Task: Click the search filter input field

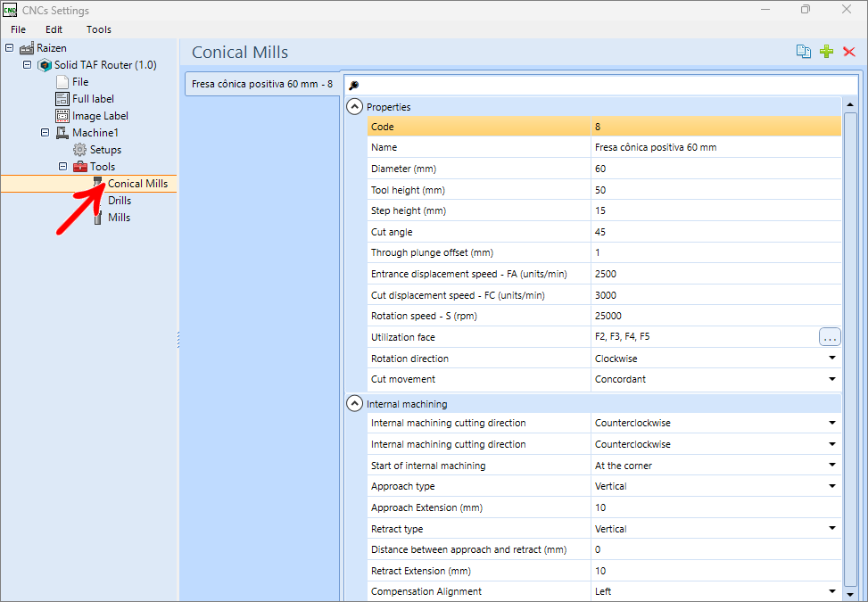Action: [600, 86]
